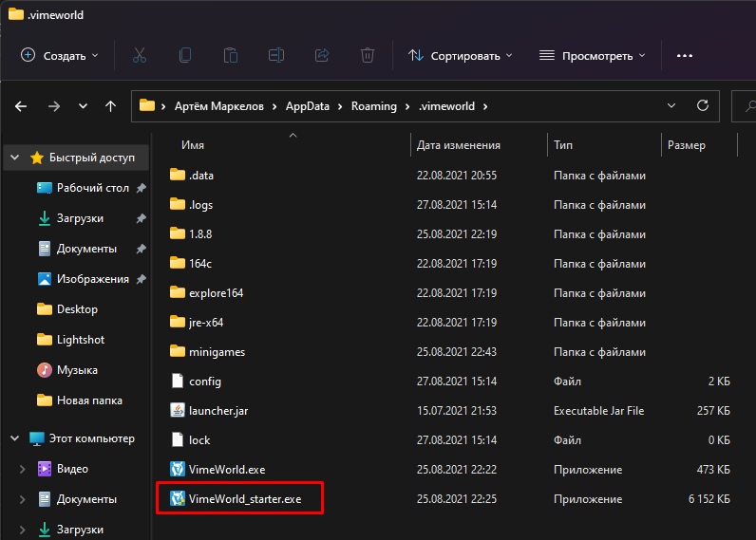This screenshot has width=756, height=540.
Task: Open the Сортировать sort menu
Action: point(461,56)
